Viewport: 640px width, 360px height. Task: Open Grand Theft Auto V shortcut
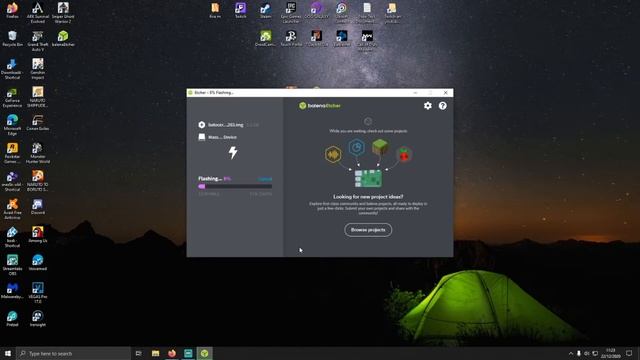[x=38, y=40]
